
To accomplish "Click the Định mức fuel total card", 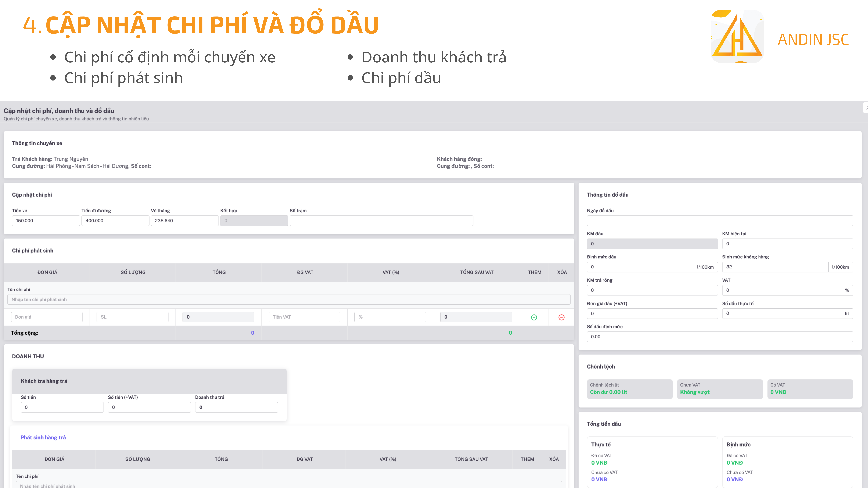I will tap(787, 462).
